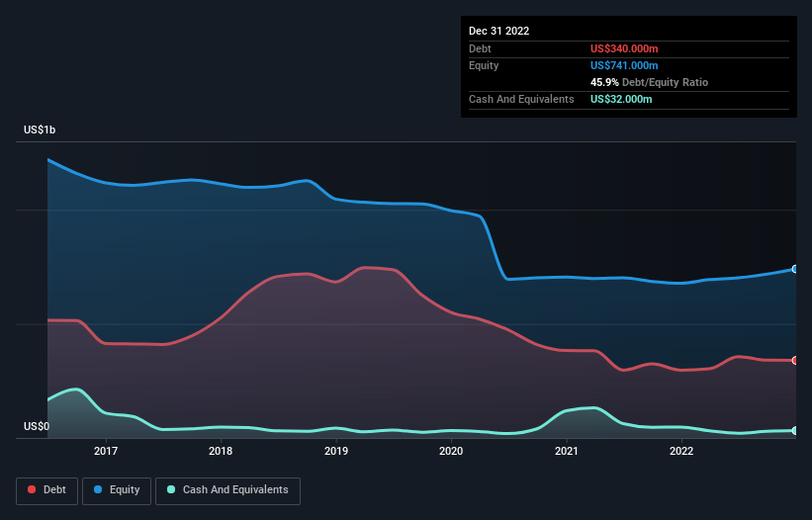Click the US$32.000m cash value
The height and width of the screenshot is (520, 812).
pyautogui.click(x=621, y=99)
